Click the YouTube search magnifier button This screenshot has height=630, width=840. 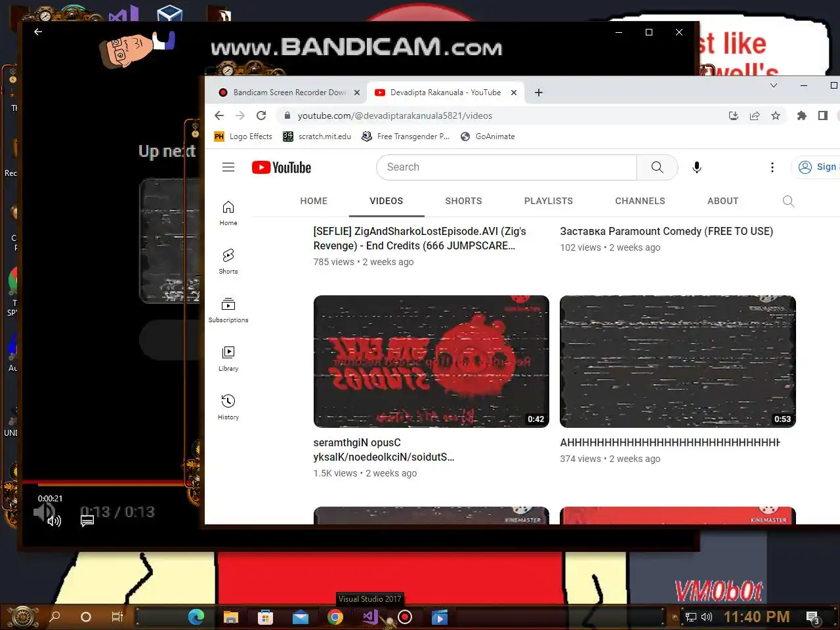(657, 167)
